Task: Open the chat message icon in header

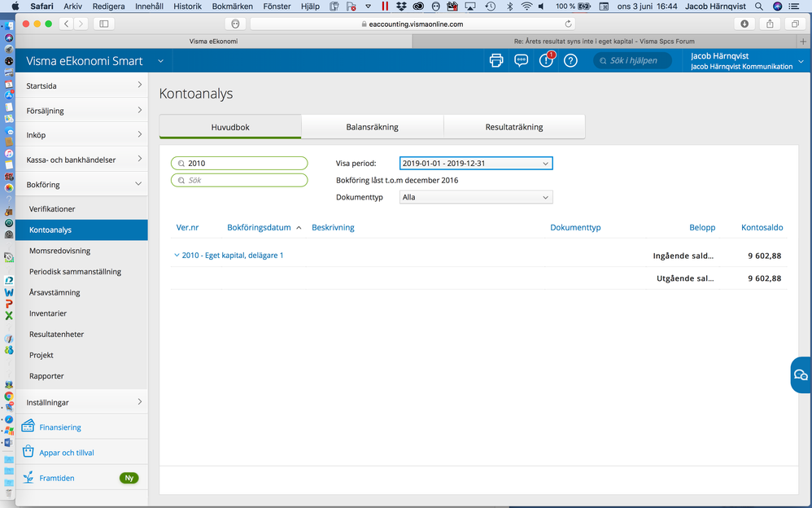Action: (521, 60)
